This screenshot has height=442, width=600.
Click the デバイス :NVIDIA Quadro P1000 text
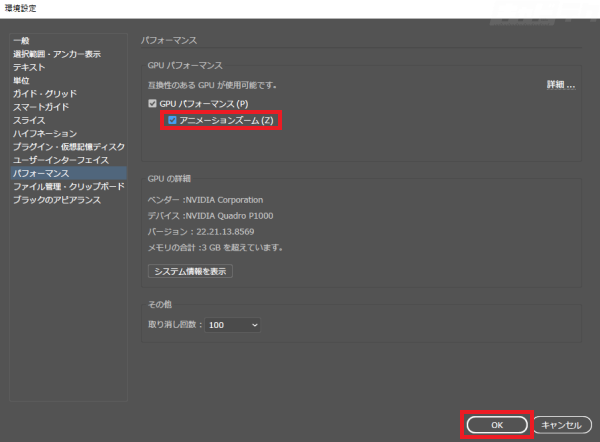click(x=210, y=216)
